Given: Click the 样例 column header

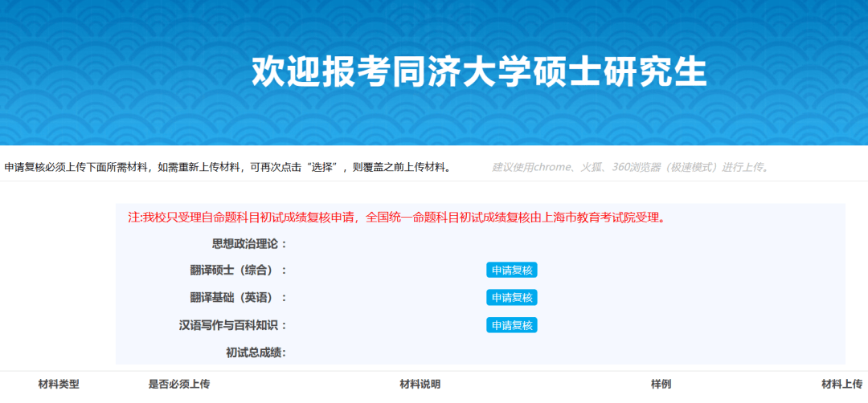Looking at the screenshot, I should tap(661, 385).
